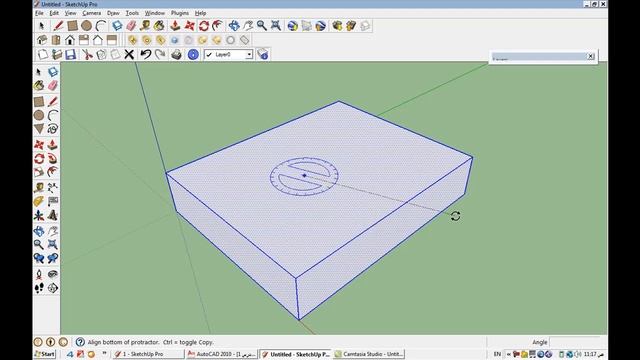The height and width of the screenshot is (360, 640).
Task: Activate the Move tool in top toolbar
Action: [x=189, y=26]
